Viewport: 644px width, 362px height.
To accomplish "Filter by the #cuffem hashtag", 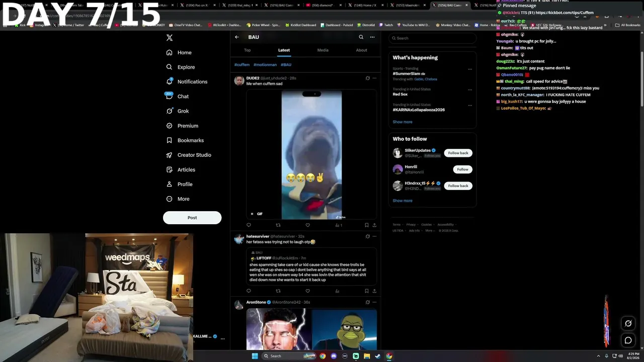I will [x=242, y=65].
